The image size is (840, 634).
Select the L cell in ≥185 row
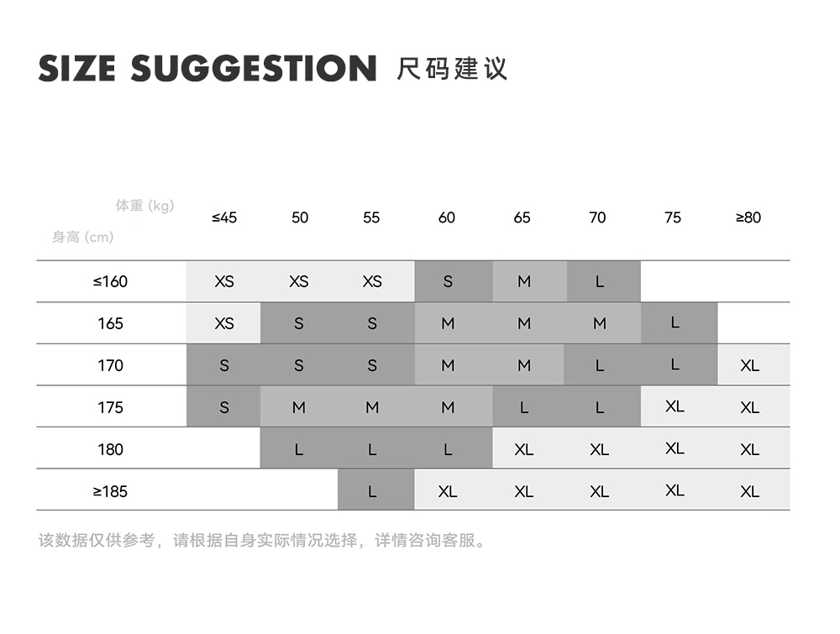[372, 491]
